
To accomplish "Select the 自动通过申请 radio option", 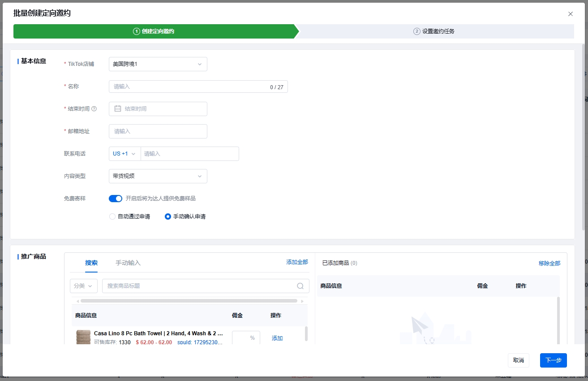I will (112, 216).
